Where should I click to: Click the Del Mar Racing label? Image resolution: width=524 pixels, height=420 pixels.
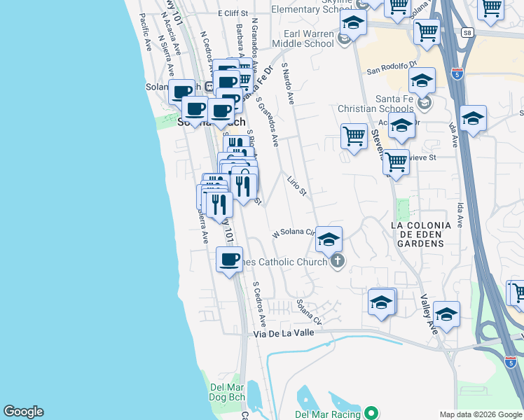coord(328,414)
